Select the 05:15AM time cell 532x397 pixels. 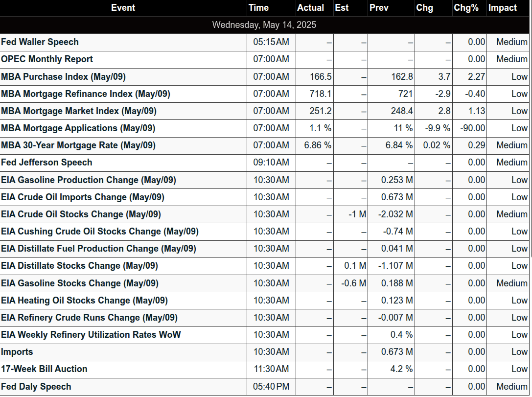tap(271, 42)
